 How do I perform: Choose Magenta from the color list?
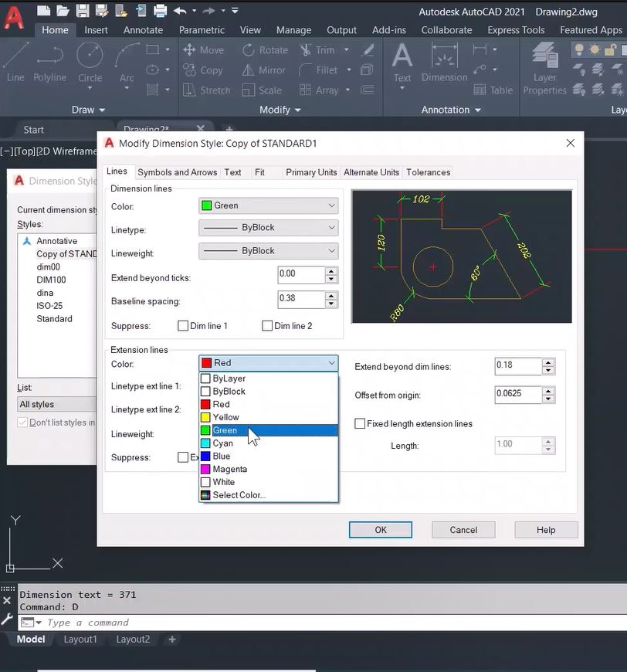pyautogui.click(x=269, y=469)
